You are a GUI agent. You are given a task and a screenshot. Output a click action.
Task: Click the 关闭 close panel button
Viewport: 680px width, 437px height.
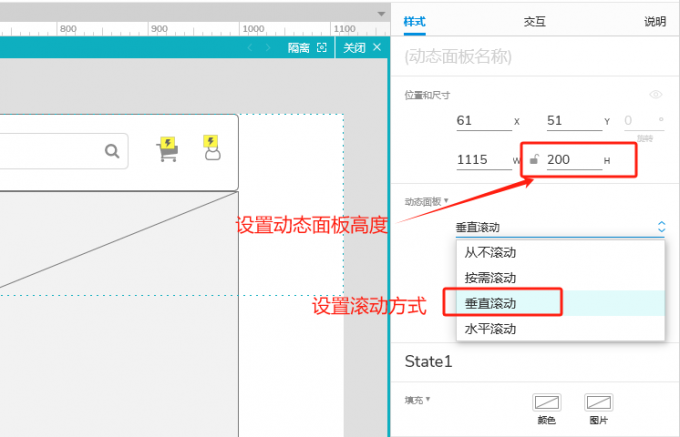coord(362,48)
